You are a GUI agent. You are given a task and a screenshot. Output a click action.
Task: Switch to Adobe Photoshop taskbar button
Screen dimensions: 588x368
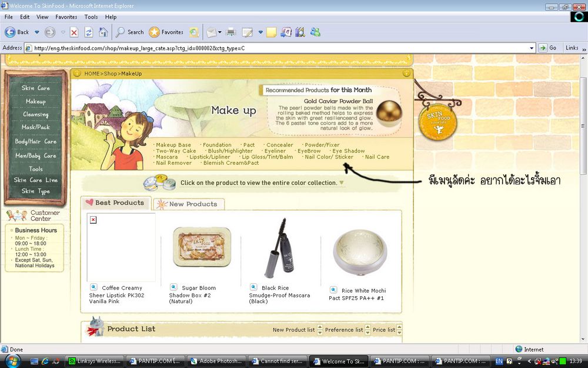tap(217, 362)
